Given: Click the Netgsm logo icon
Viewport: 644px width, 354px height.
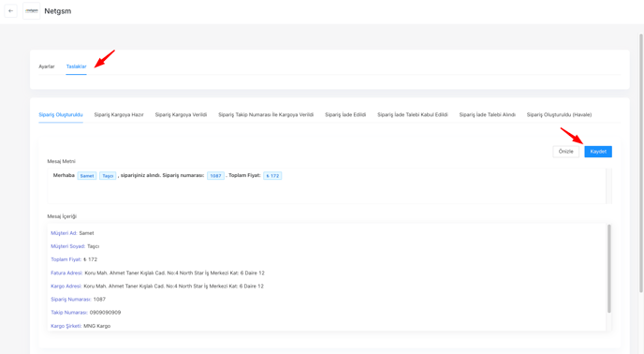Looking at the screenshot, I should click(x=32, y=11).
